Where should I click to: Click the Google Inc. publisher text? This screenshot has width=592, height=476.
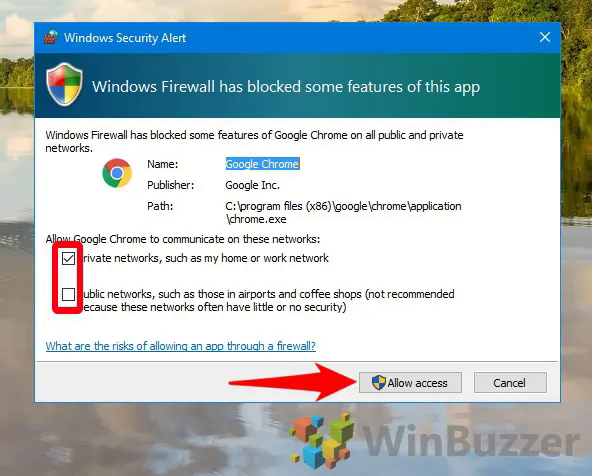point(252,185)
